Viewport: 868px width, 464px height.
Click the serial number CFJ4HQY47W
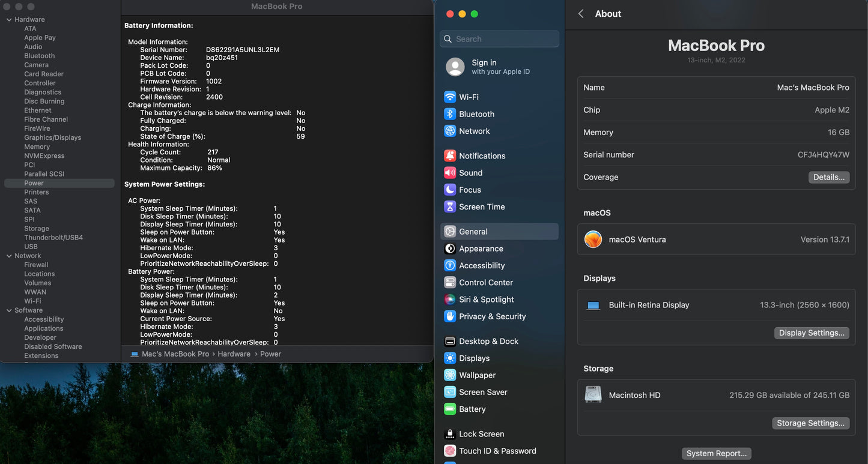[824, 155]
